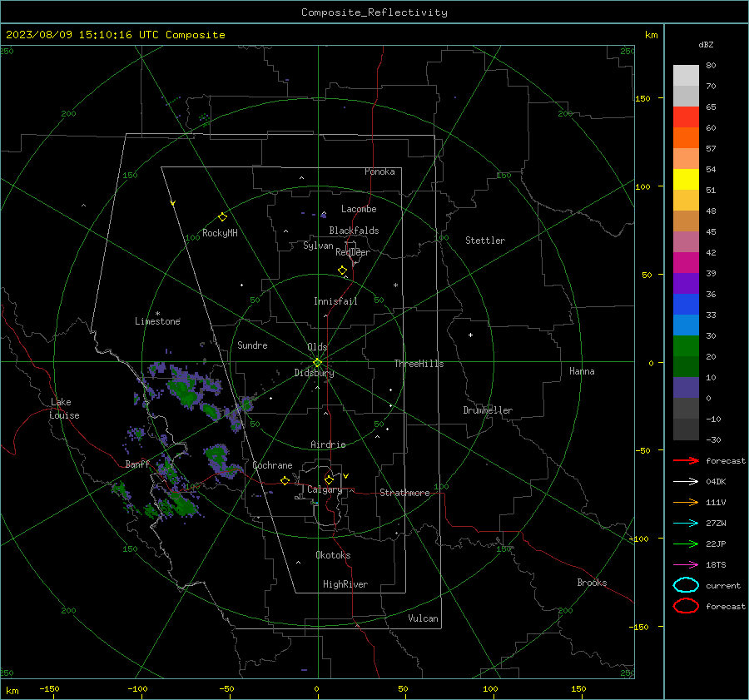
Task: Click the Drumheller label
Action: coord(488,410)
